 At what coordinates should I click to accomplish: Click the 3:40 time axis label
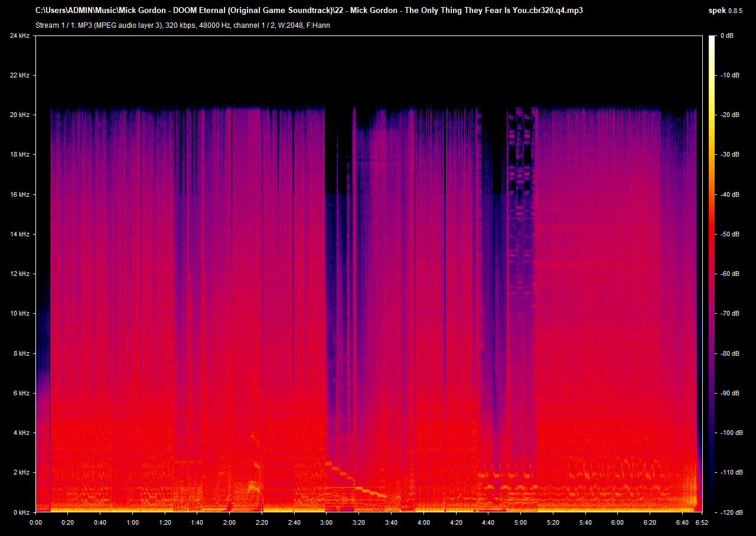[390, 523]
